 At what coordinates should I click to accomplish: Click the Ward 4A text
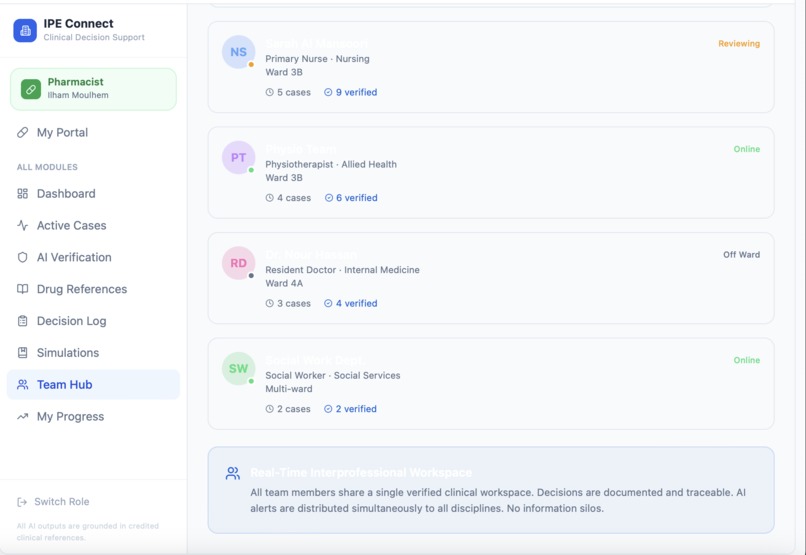click(284, 284)
